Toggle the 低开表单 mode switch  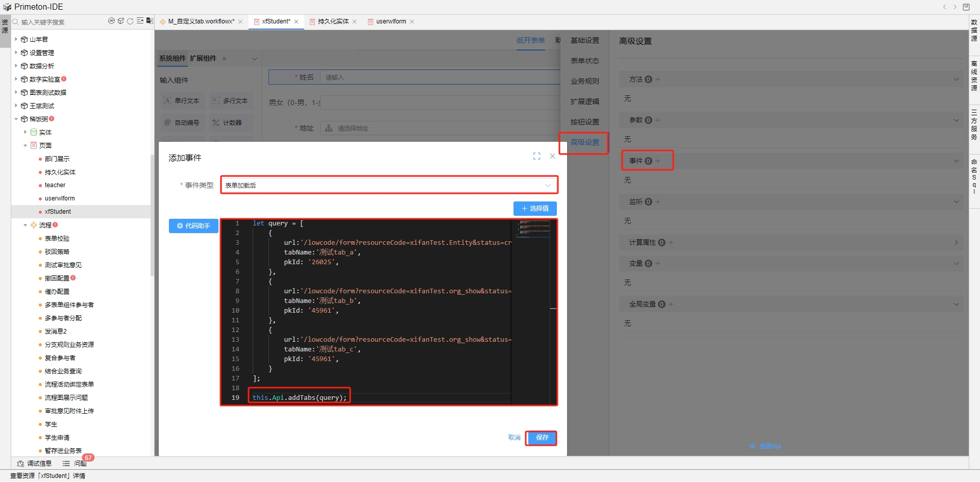530,41
